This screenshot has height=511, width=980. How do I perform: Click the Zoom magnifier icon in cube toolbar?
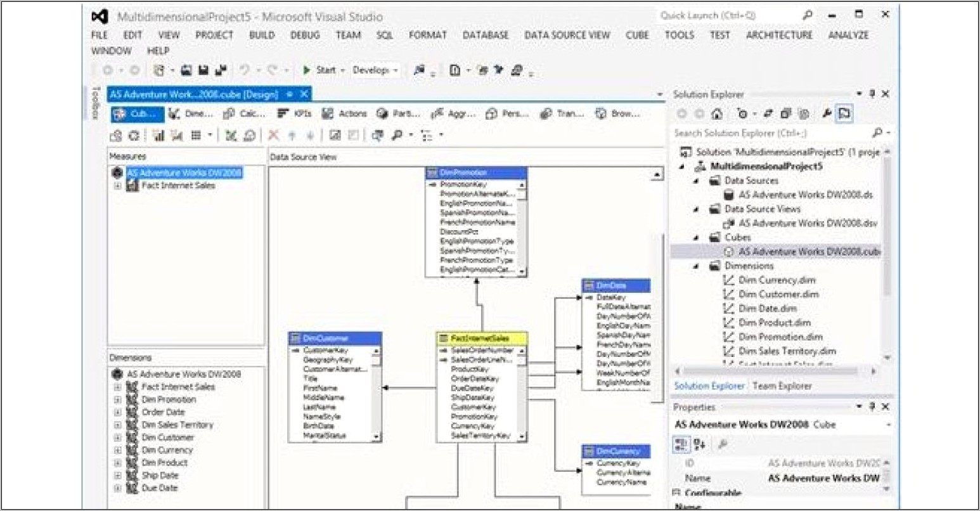click(x=397, y=136)
